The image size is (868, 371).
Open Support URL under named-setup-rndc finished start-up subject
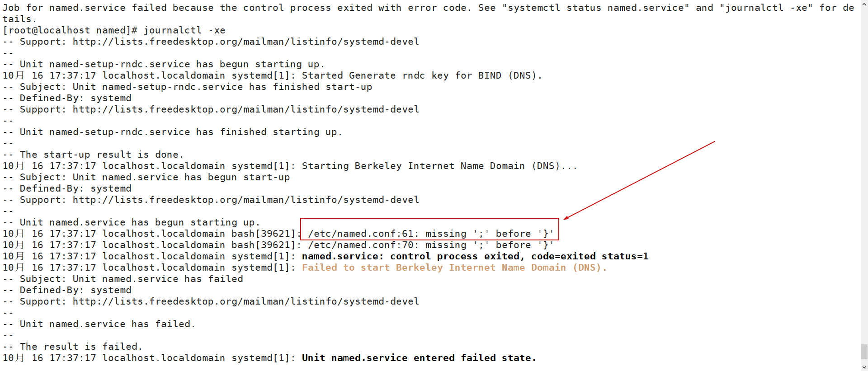245,109
